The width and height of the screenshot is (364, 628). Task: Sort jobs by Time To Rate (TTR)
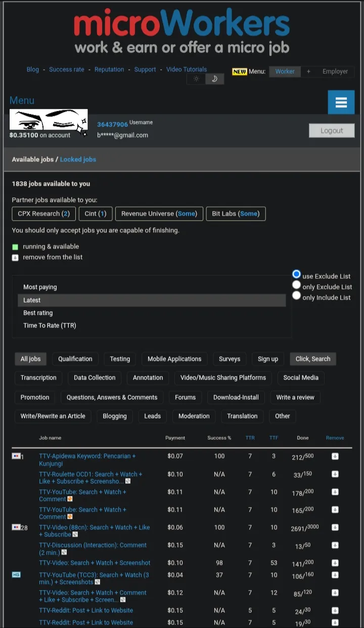[152, 325]
